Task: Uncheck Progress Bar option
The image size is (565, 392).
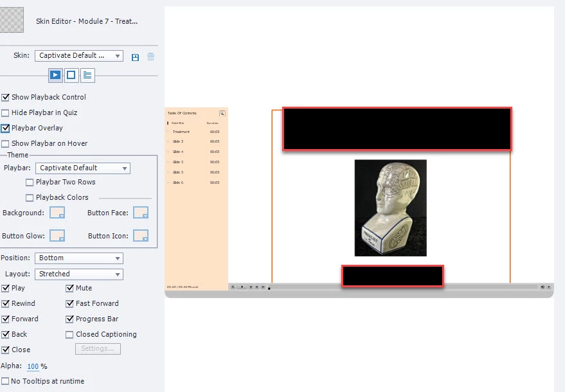Action: point(69,319)
